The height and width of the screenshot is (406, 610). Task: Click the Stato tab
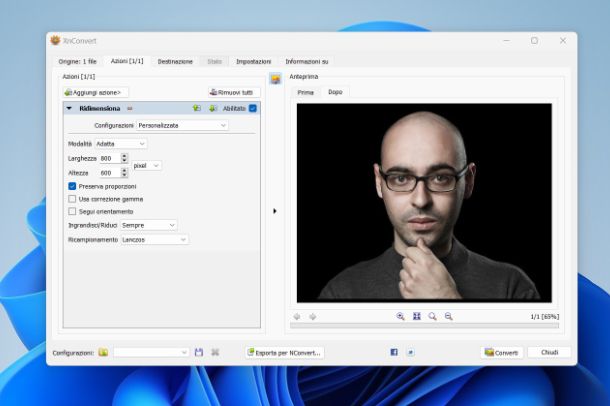click(x=214, y=61)
